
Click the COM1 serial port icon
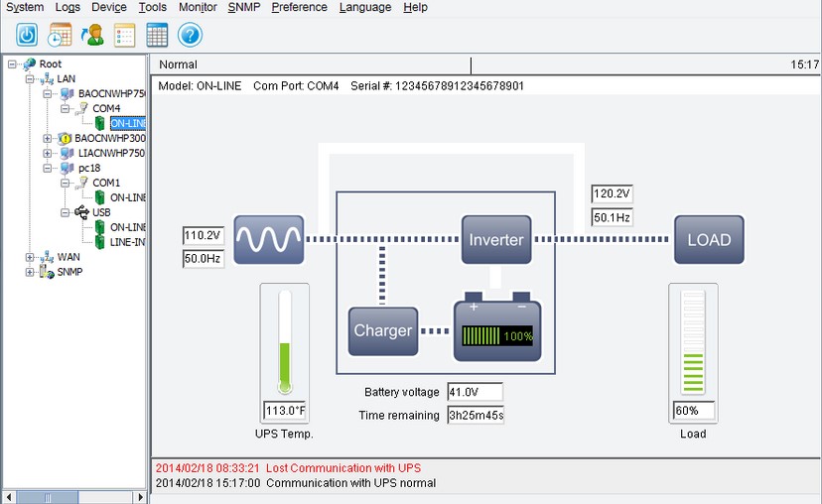tap(82, 183)
